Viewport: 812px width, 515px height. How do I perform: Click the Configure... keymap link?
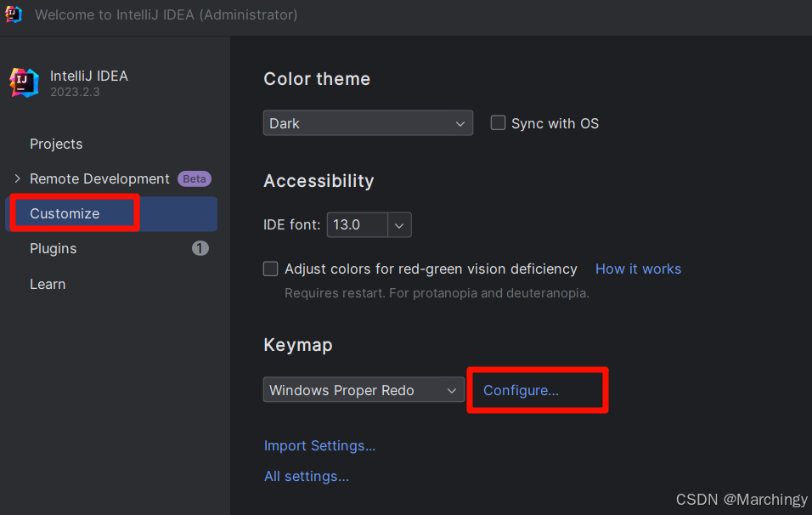(521, 390)
